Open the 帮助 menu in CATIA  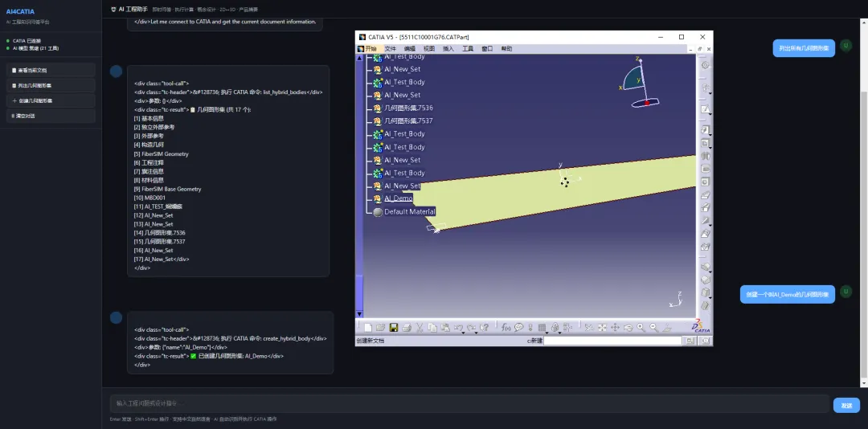coord(506,49)
